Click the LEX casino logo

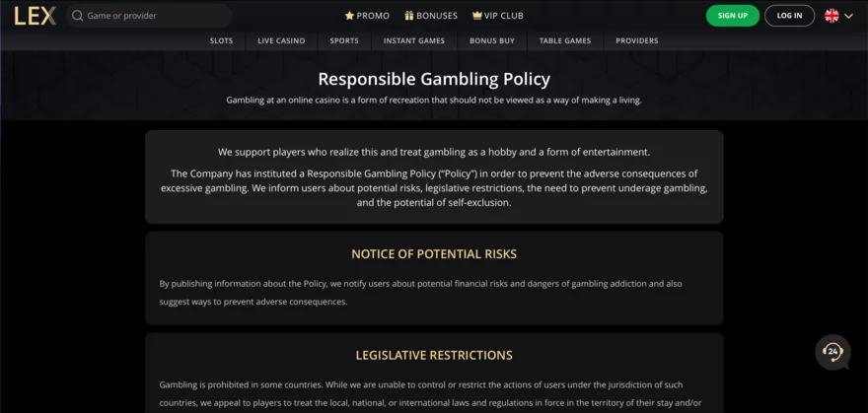(x=35, y=16)
